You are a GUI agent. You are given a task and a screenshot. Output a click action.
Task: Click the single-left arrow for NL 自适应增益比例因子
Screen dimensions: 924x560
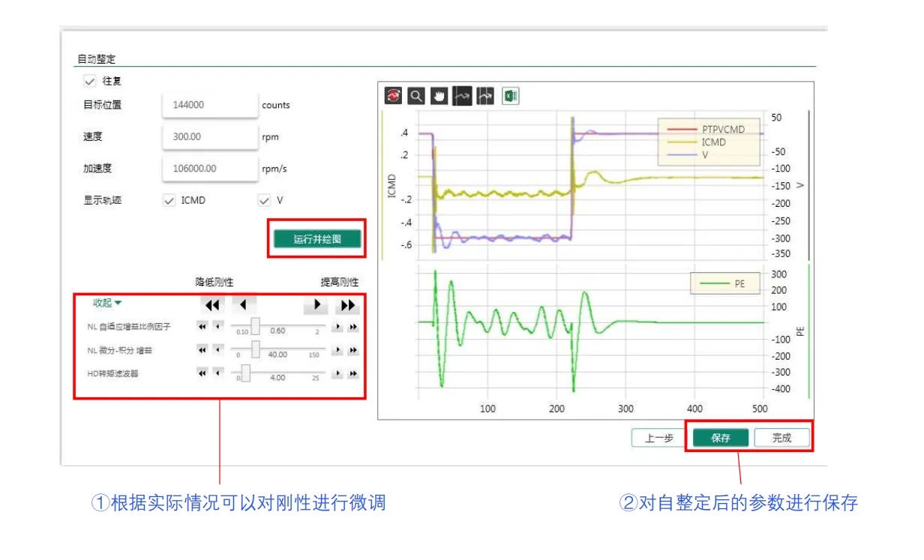point(217,326)
